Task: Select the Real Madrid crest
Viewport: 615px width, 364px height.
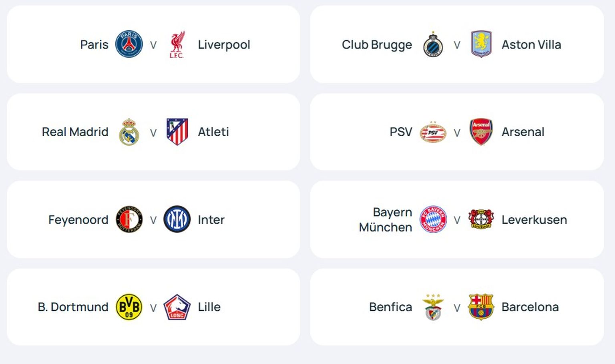Action: pos(129,132)
